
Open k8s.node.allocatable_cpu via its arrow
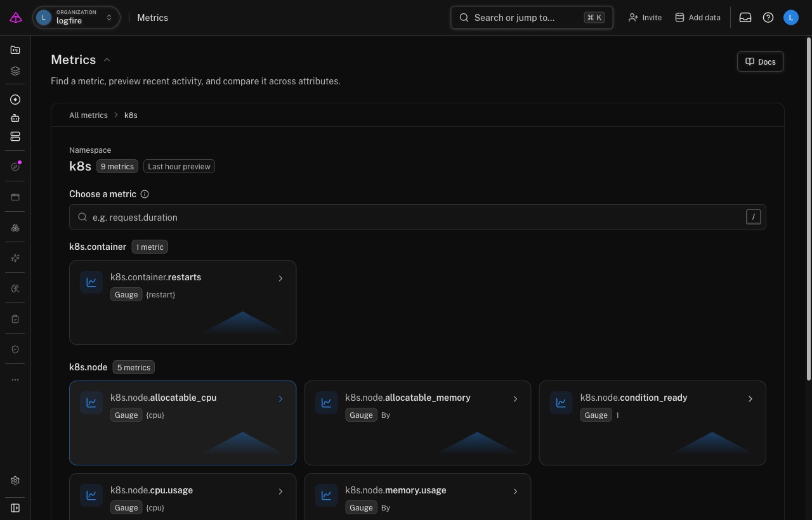click(x=280, y=399)
